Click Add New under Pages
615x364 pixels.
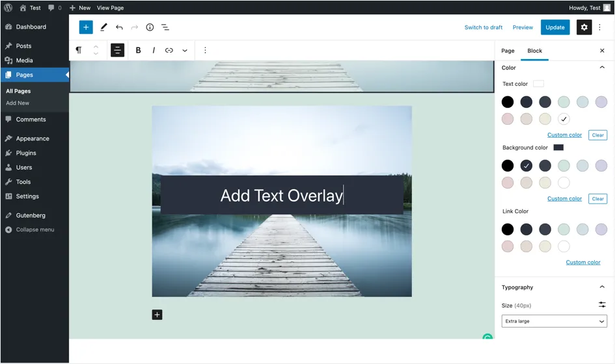(18, 103)
